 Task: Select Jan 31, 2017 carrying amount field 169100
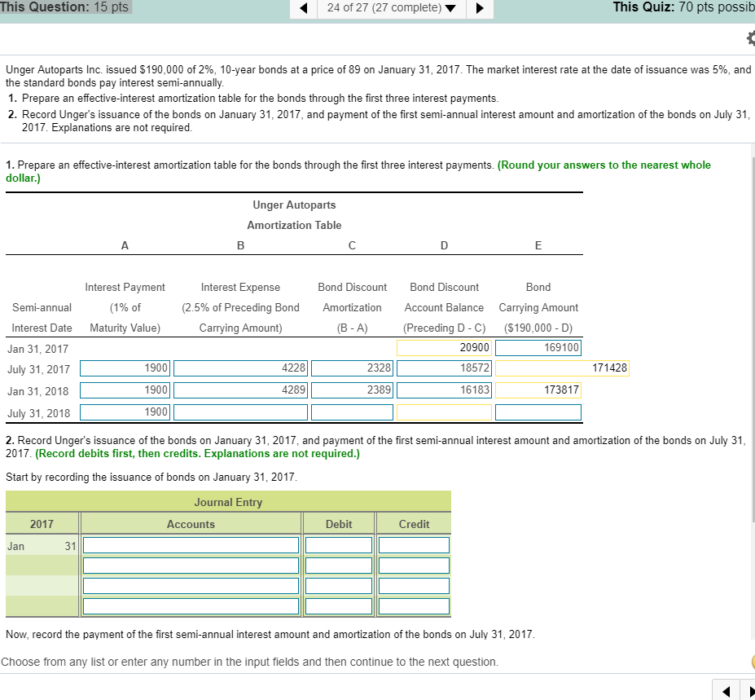coord(538,348)
